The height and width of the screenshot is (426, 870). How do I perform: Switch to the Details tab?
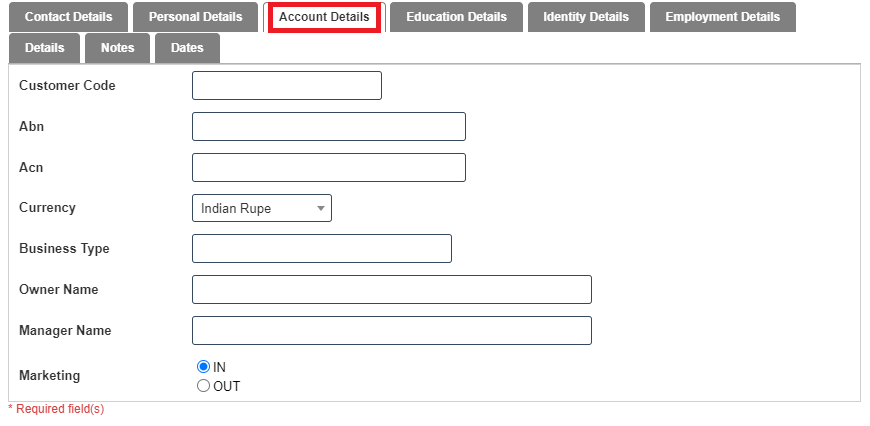44,48
